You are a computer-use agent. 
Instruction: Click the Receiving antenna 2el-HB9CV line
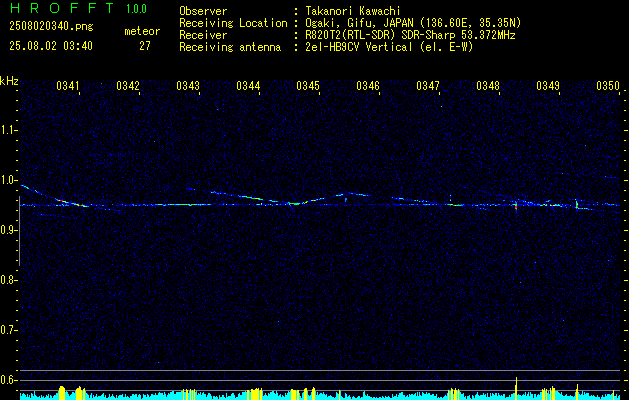[x=389, y=47]
